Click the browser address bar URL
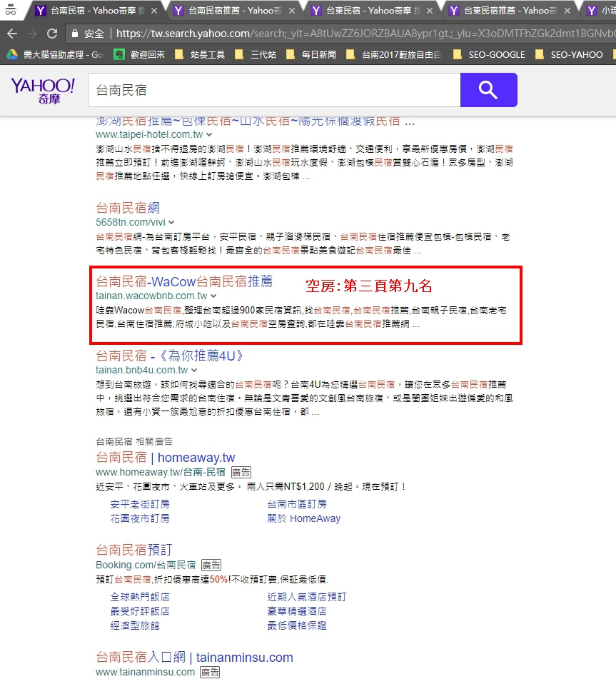 tap(365, 34)
